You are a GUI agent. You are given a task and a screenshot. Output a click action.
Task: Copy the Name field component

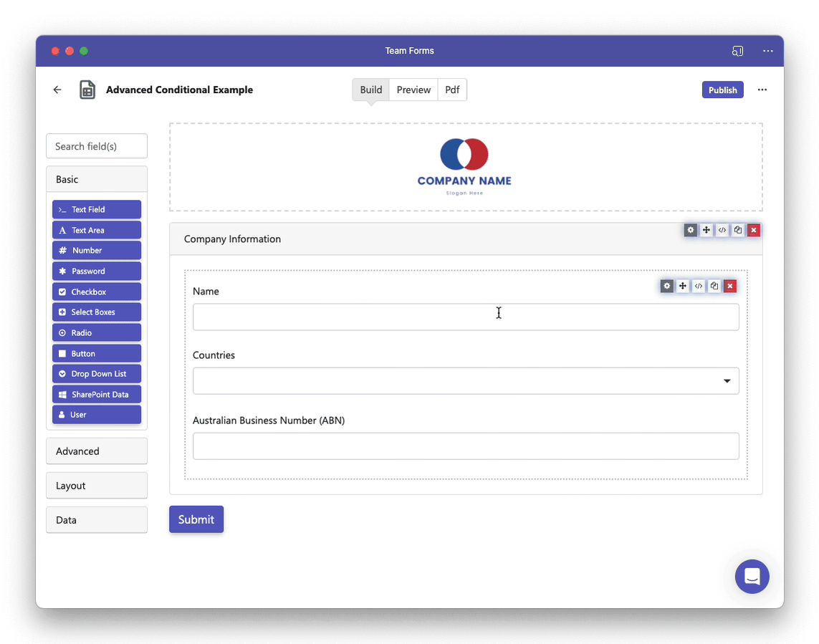point(714,286)
